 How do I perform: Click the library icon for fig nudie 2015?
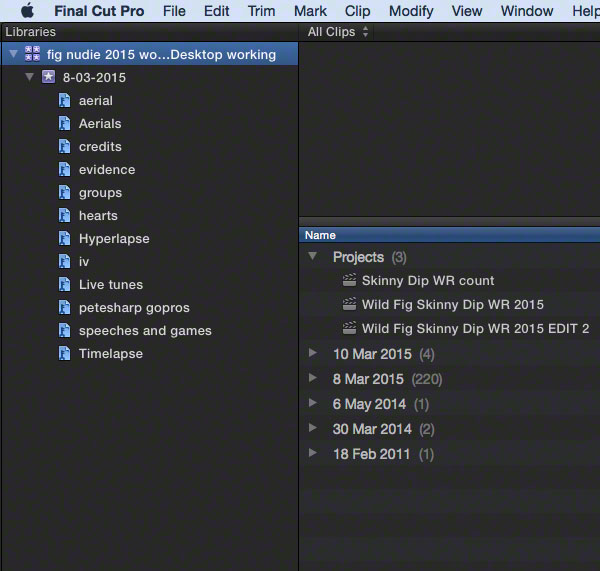tap(32, 54)
